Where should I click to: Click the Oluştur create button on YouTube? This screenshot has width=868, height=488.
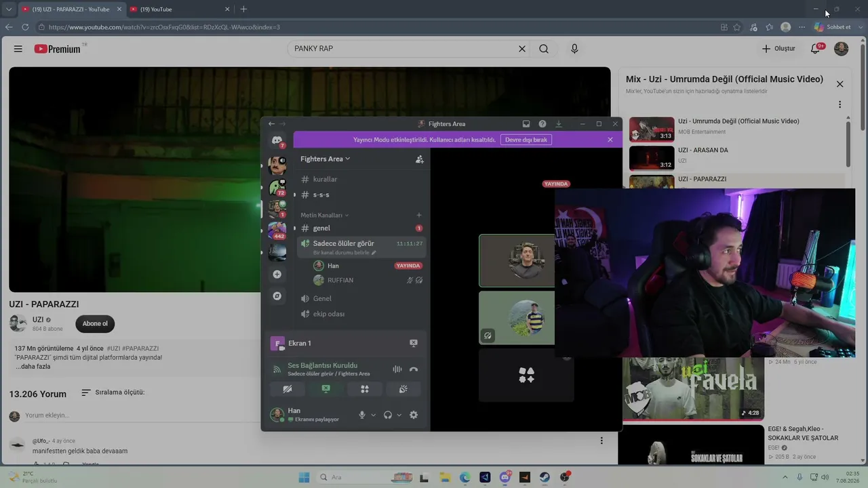click(778, 49)
